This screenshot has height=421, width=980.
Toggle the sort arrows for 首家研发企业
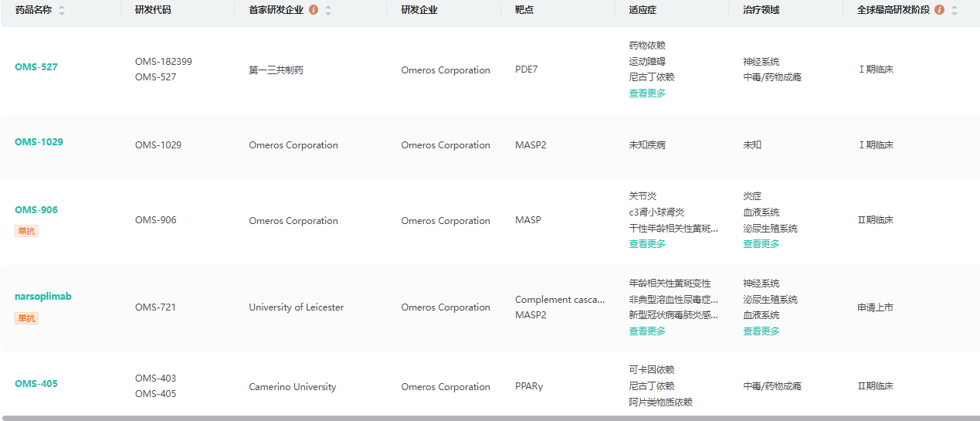pyautogui.click(x=328, y=10)
